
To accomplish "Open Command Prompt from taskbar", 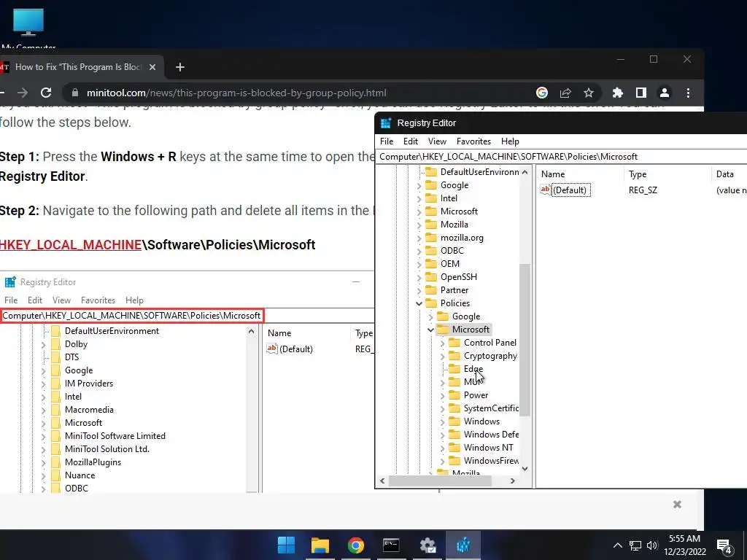I will click(x=391, y=545).
